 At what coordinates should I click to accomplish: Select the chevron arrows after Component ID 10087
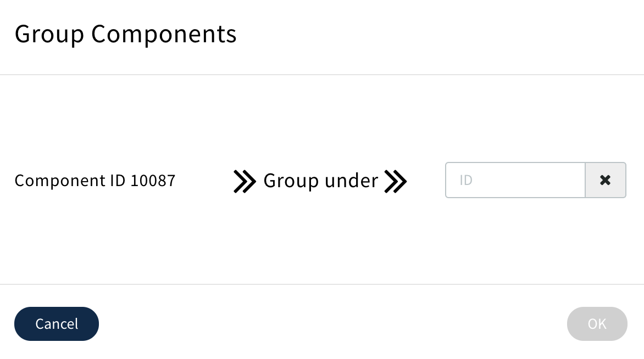(245, 180)
